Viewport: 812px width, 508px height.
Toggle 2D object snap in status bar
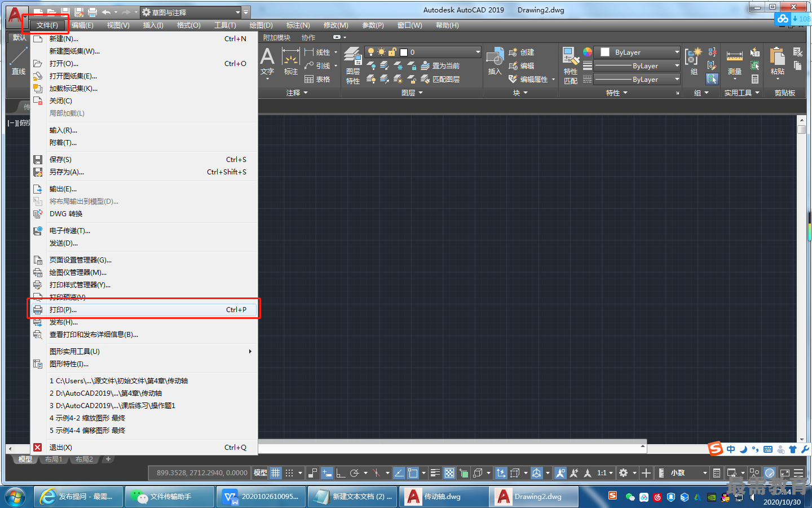pyautogui.click(x=413, y=473)
